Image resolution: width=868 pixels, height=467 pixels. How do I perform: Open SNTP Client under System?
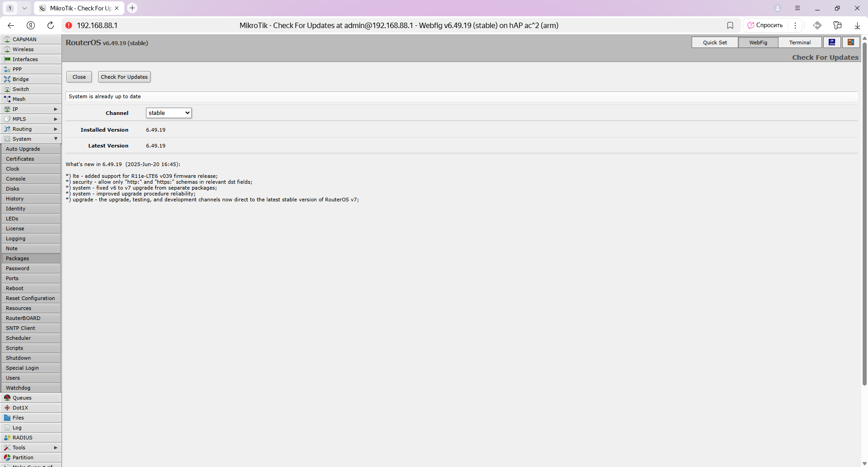[31, 328]
